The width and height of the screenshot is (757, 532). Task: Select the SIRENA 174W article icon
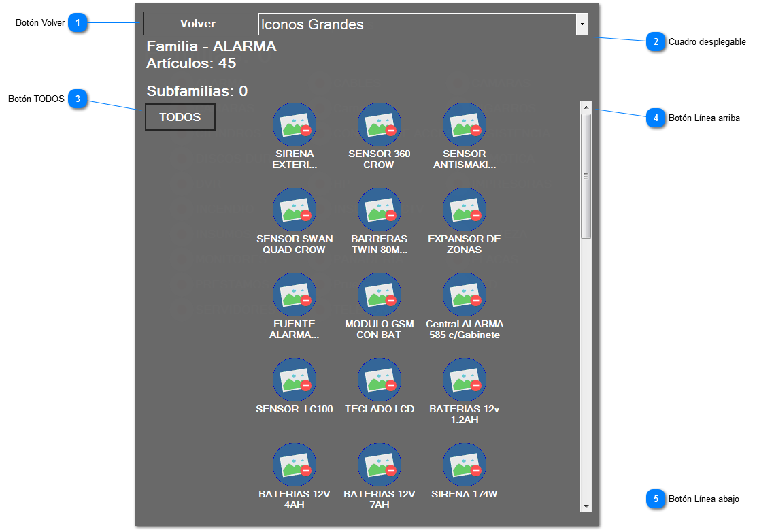click(x=464, y=465)
